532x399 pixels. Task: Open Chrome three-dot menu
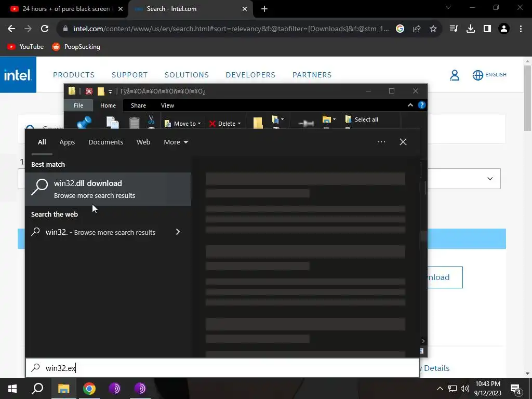[x=521, y=29]
